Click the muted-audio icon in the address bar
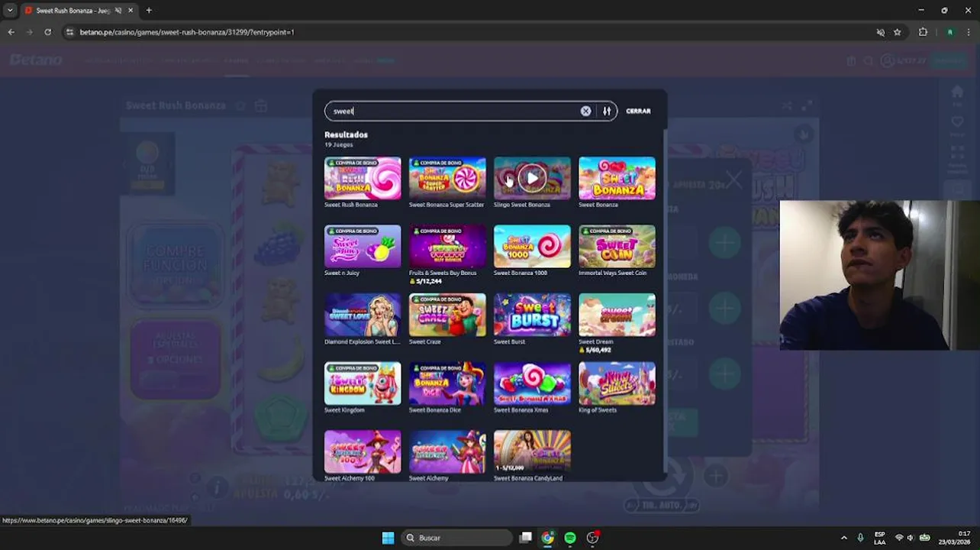The image size is (980, 550). (x=880, y=32)
